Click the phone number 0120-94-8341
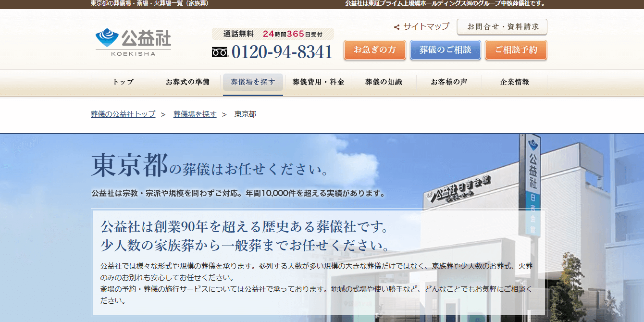The width and height of the screenshot is (644, 322). (282, 52)
